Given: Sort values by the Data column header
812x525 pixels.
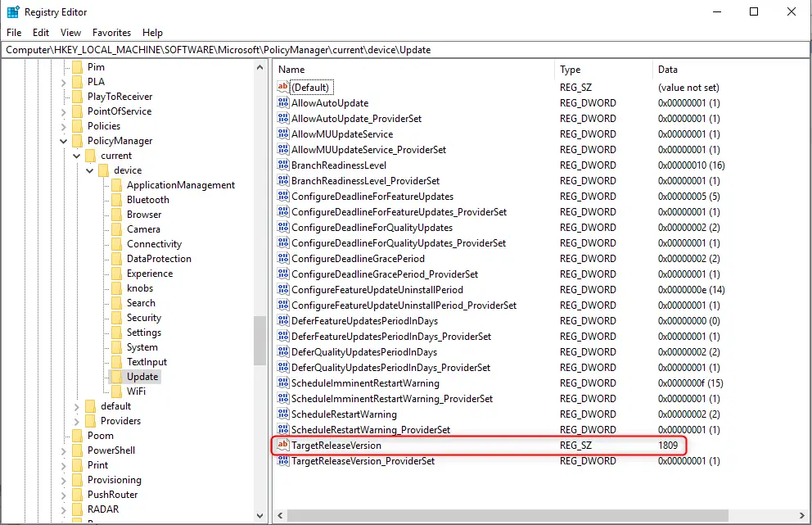Looking at the screenshot, I should (x=731, y=70).
